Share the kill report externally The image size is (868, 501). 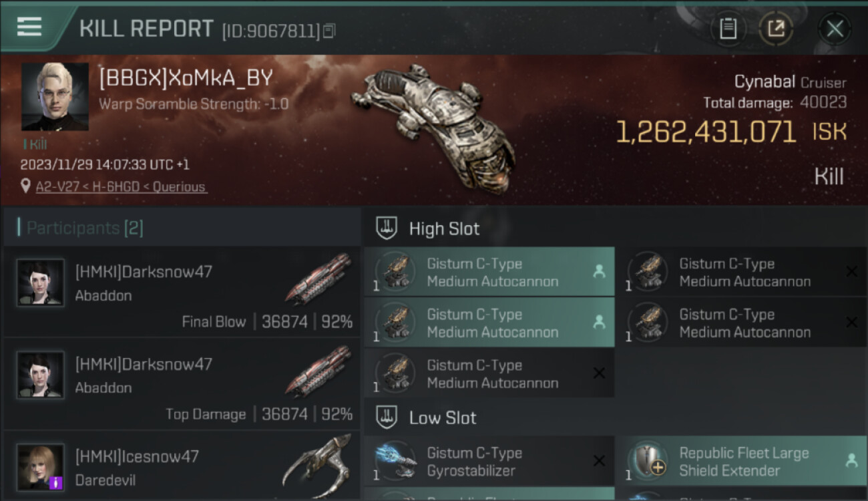(776, 29)
